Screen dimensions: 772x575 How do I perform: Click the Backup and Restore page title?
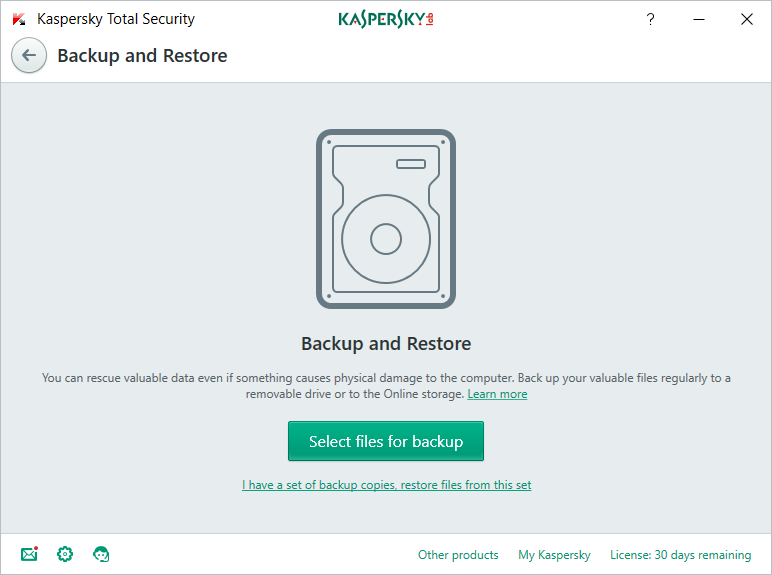(142, 56)
